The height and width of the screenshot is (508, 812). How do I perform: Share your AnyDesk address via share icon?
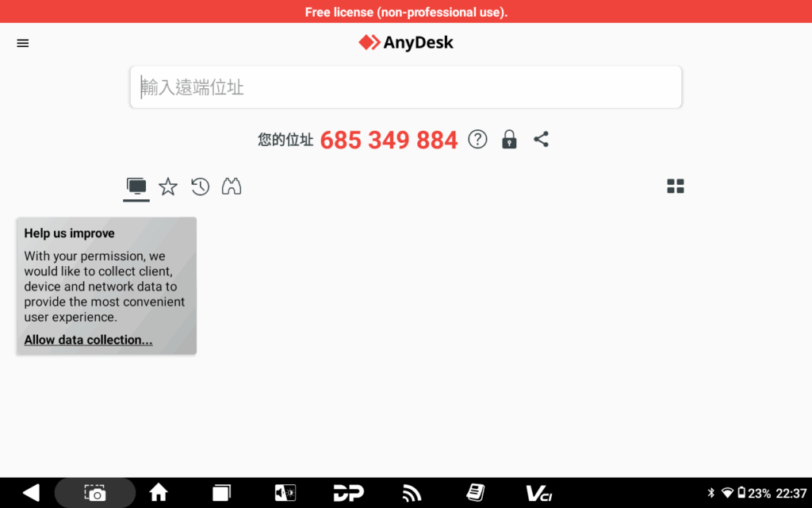542,139
